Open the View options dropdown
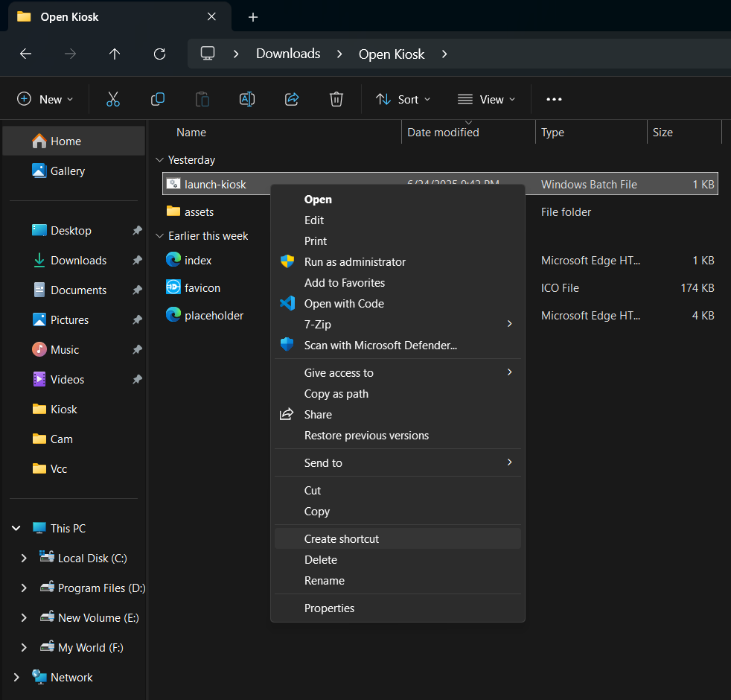Screen dimensions: 731x700 [486, 99]
